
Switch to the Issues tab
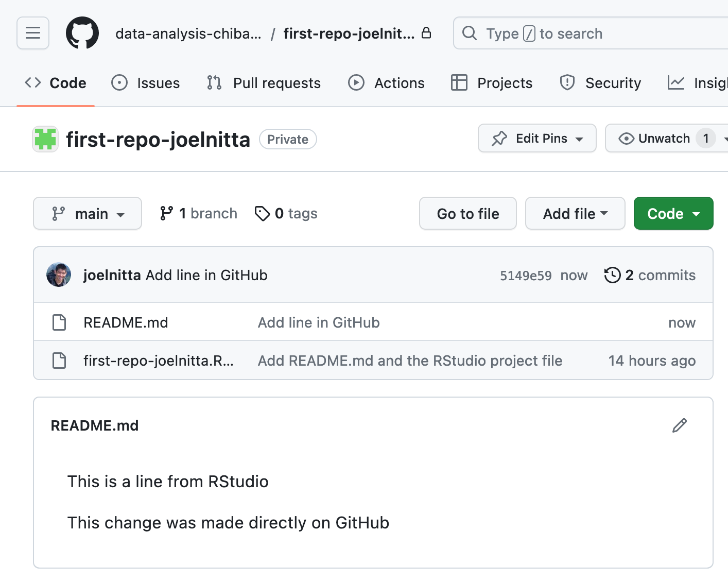(x=146, y=83)
